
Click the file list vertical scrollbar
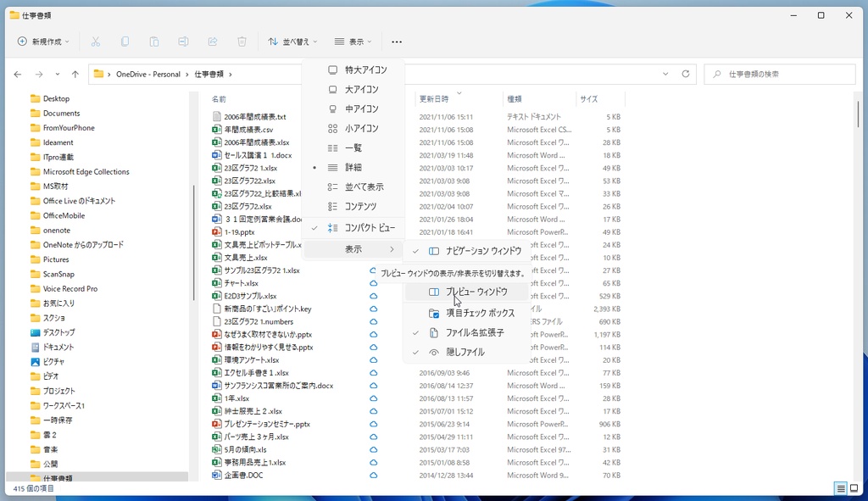[859, 114]
